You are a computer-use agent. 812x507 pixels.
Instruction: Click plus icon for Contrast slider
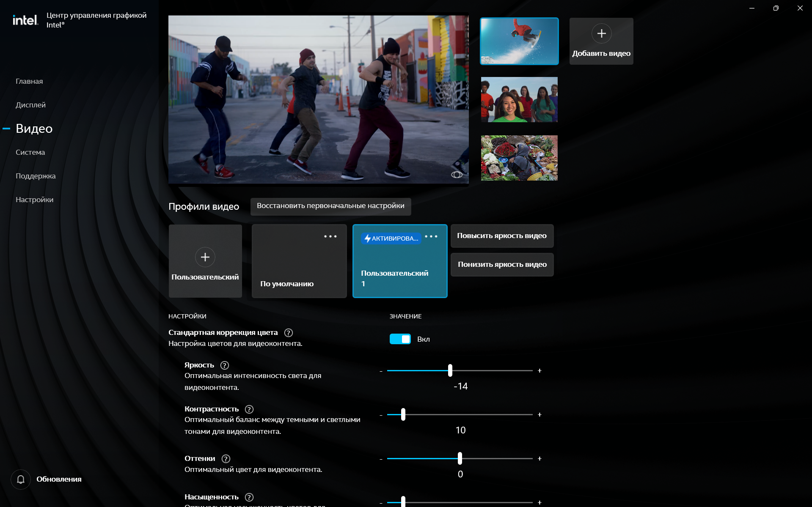click(539, 415)
